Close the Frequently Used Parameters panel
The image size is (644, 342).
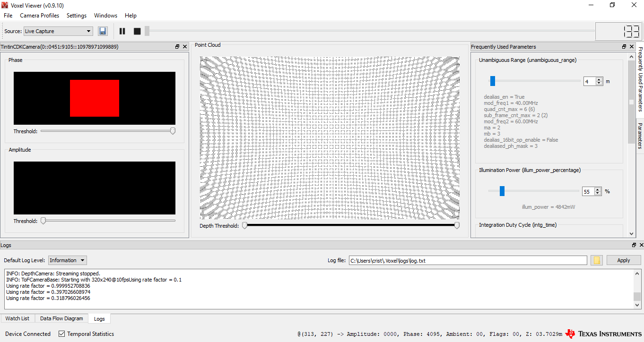[632, 47]
